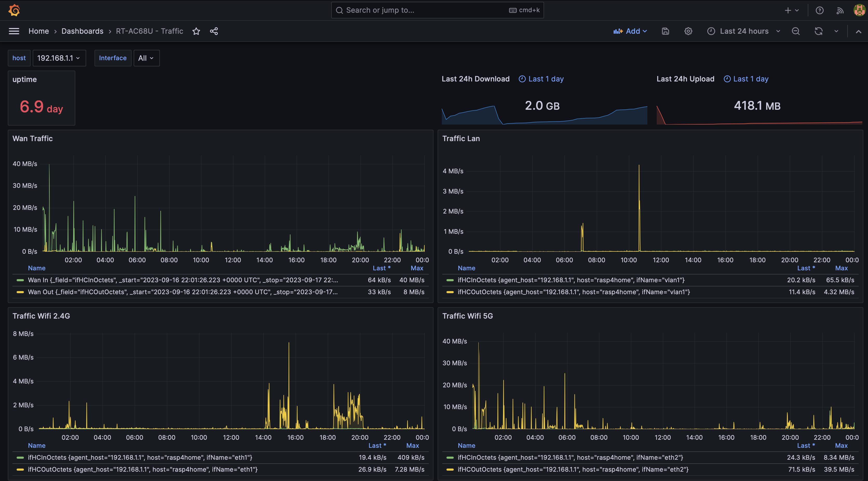868x481 pixels.
Task: Star this dashboard as favorite
Action: [x=196, y=31]
